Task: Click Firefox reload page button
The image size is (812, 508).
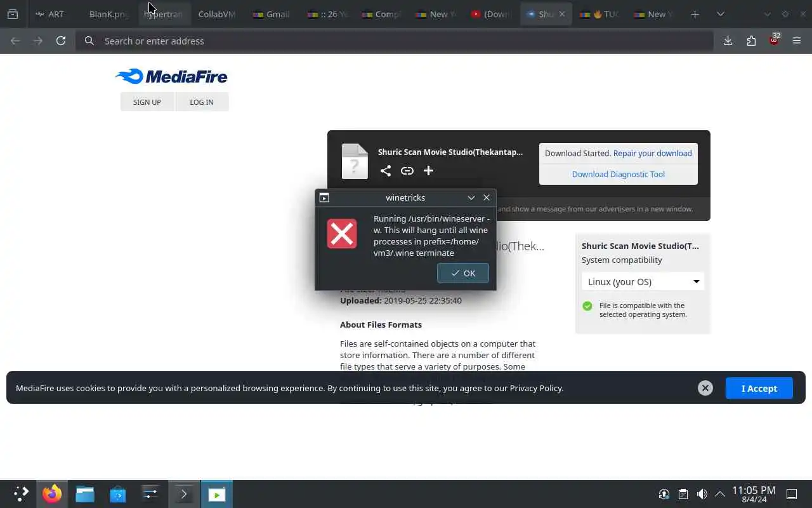Action: [61, 41]
